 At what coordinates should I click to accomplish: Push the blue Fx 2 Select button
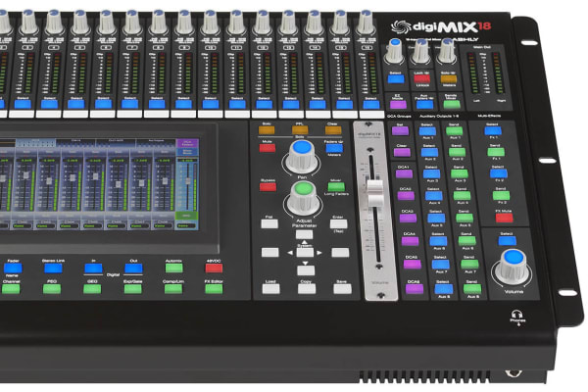coord(499,173)
